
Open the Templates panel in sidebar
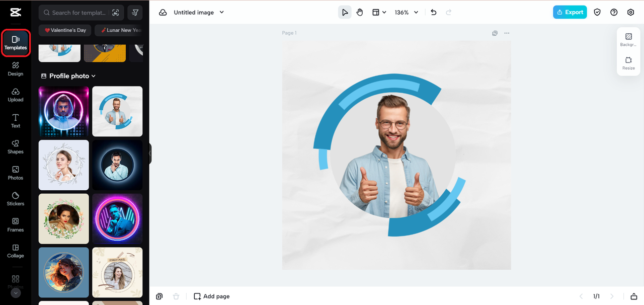(x=16, y=43)
